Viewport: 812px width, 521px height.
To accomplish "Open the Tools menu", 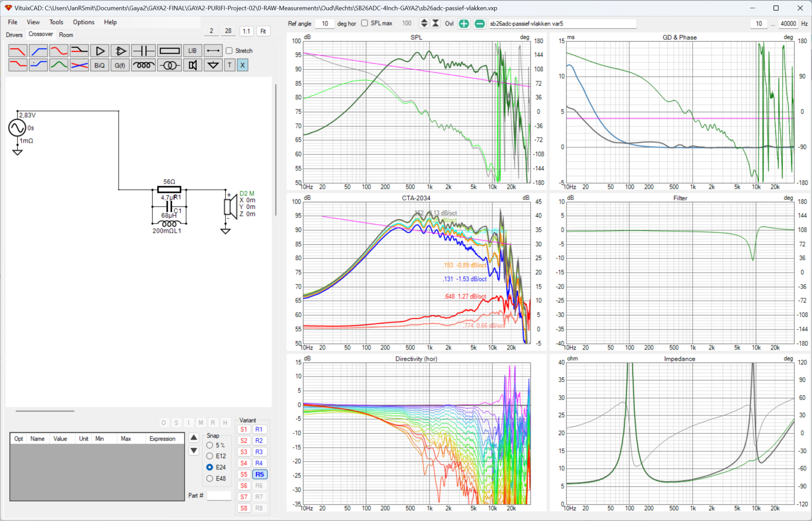I will [56, 22].
